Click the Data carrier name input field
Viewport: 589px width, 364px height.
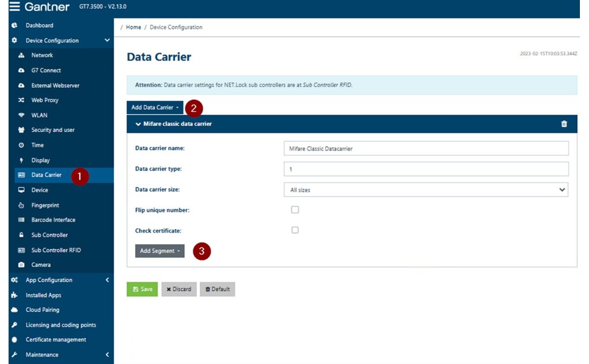pos(426,148)
